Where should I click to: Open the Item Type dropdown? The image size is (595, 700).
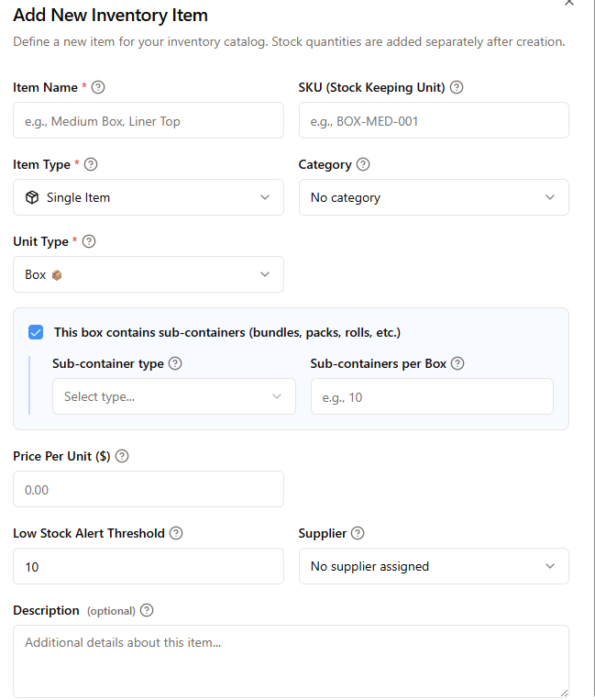pyautogui.click(x=149, y=197)
